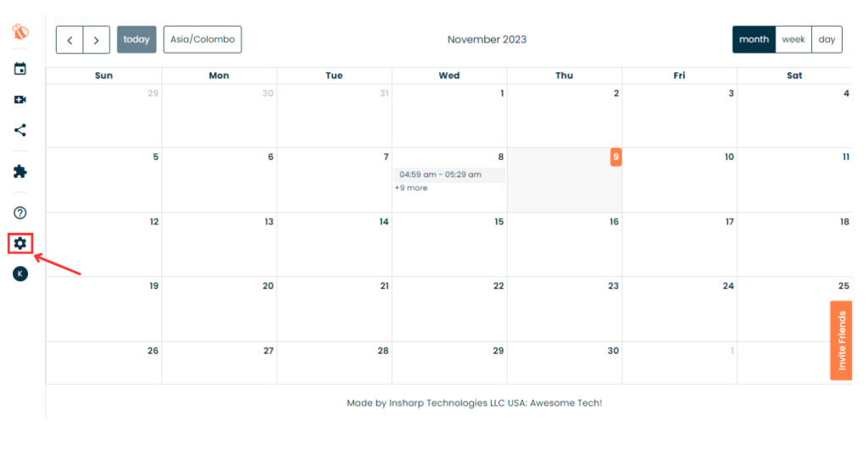
Task: Switch to day view
Action: [826, 40]
